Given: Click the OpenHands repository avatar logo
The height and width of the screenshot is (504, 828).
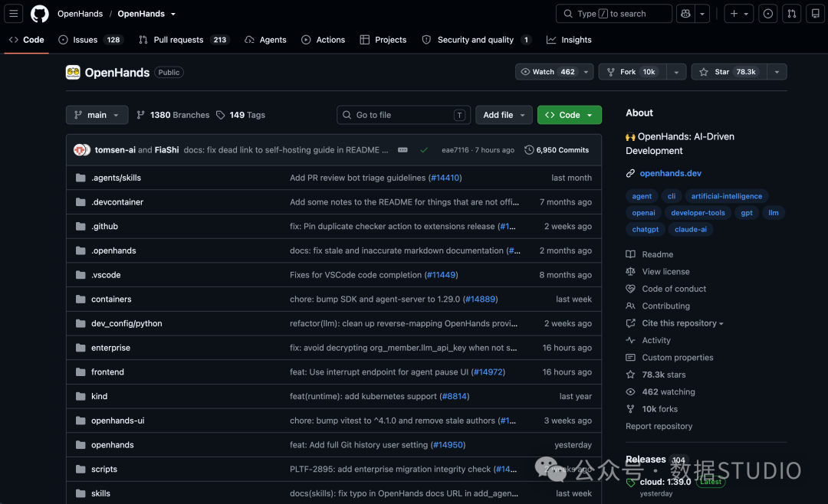Looking at the screenshot, I should [73, 72].
